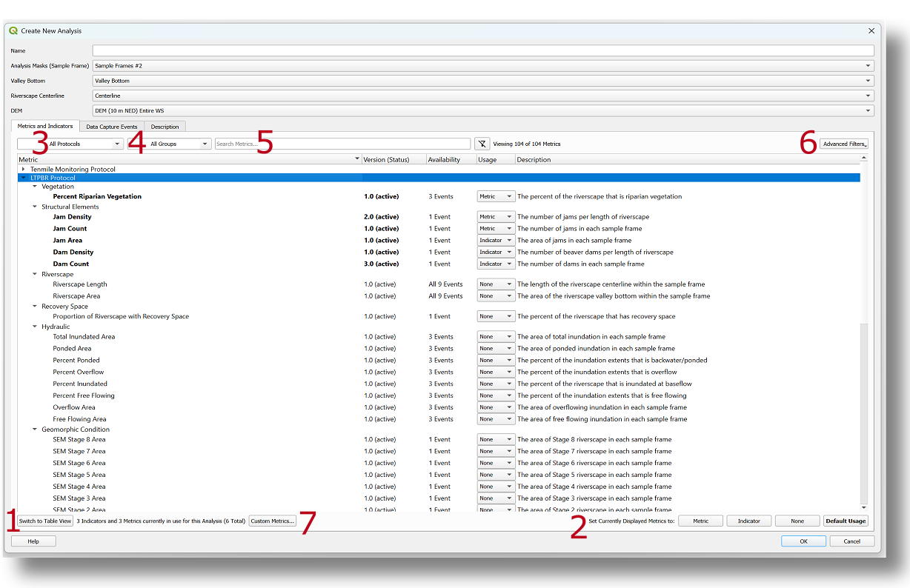Click the Version (Status) column header
Viewport: 910px width, 588px height.
pyautogui.click(x=393, y=159)
